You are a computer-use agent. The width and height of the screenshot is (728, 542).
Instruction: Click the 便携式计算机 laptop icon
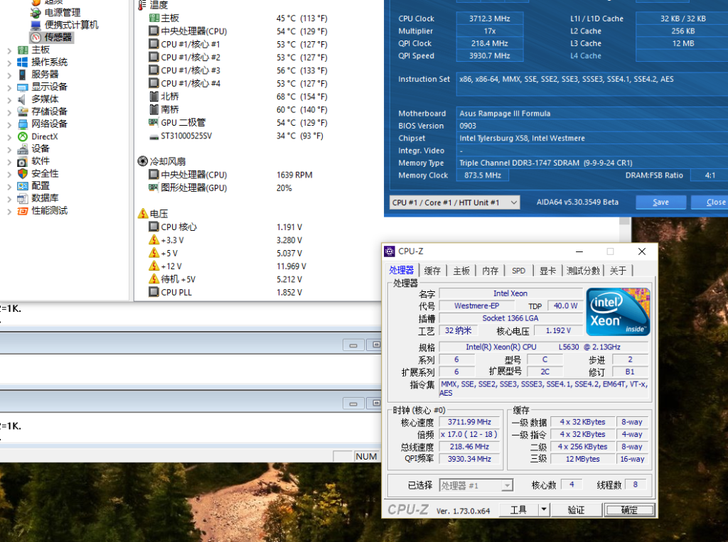coord(36,25)
